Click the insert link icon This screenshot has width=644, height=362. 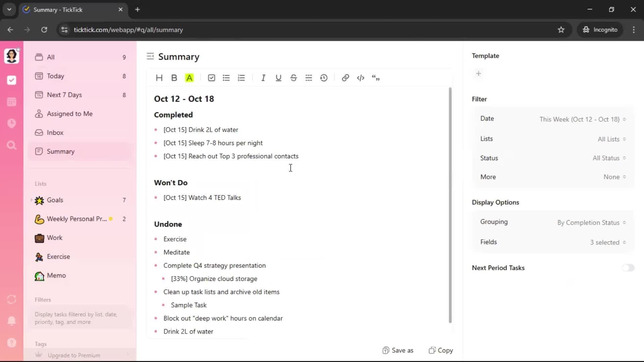tap(345, 78)
